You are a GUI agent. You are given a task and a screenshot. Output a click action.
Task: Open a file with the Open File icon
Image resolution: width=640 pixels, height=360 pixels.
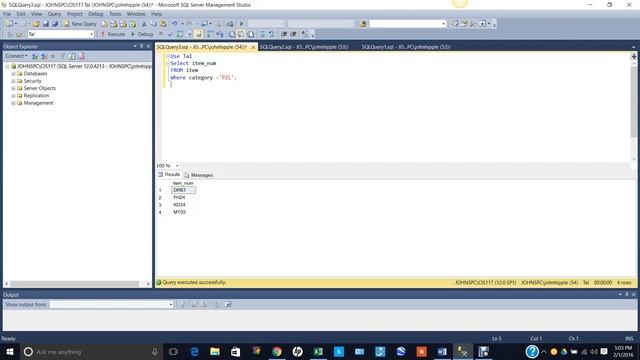pos(36,24)
